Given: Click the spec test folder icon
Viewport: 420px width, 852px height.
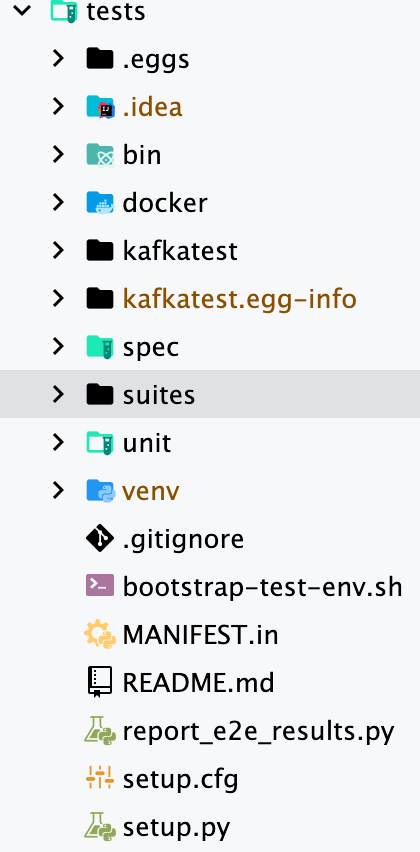Looking at the screenshot, I should click(x=101, y=347).
